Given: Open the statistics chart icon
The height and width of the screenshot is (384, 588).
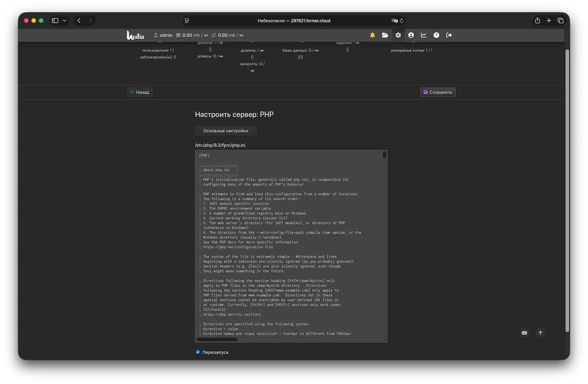Looking at the screenshot, I should pos(424,35).
